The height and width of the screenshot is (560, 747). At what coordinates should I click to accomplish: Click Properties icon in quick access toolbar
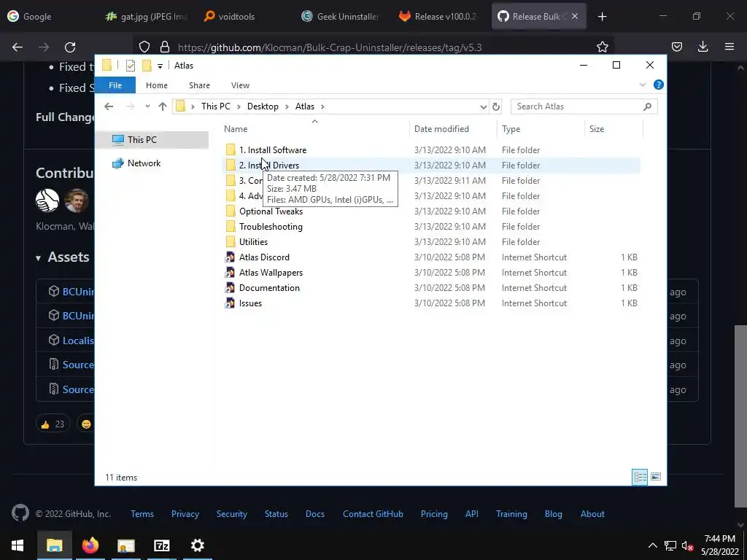tap(130, 66)
